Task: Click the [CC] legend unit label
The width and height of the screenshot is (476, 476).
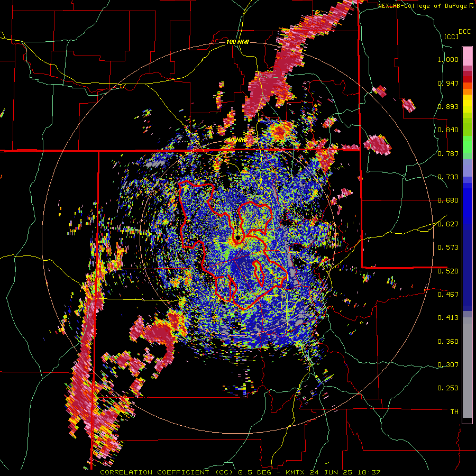Action: (452, 36)
